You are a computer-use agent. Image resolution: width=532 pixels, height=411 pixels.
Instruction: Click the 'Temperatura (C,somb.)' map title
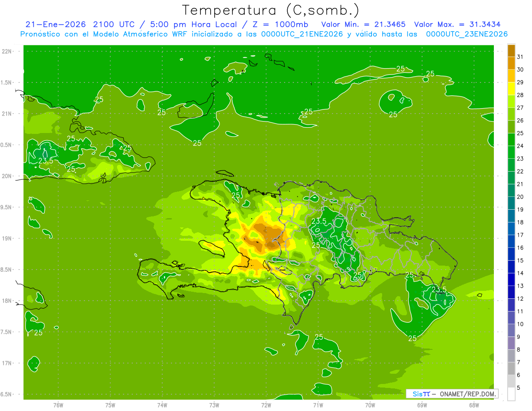pyautogui.click(x=271, y=10)
